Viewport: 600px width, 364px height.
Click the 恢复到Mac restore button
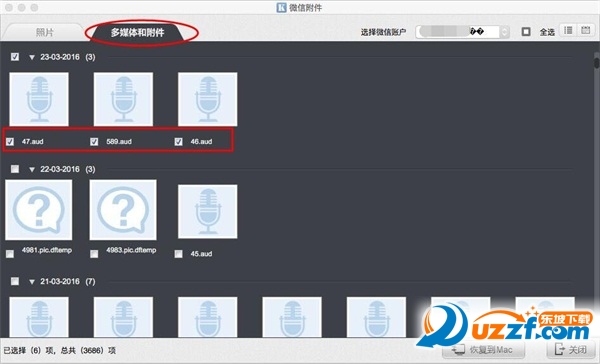click(483, 350)
